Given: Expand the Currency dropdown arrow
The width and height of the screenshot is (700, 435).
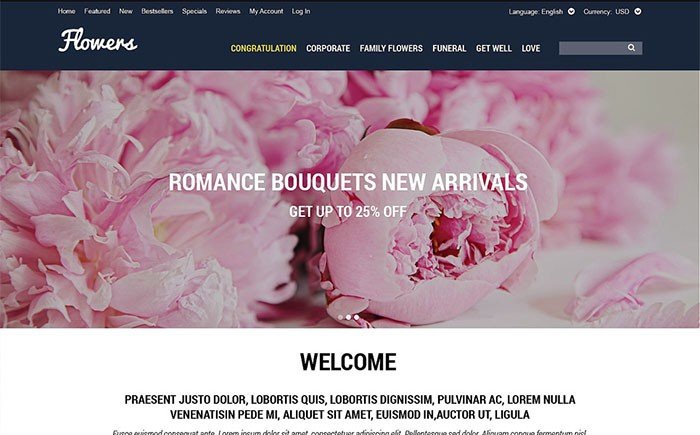Looking at the screenshot, I should pyautogui.click(x=638, y=12).
